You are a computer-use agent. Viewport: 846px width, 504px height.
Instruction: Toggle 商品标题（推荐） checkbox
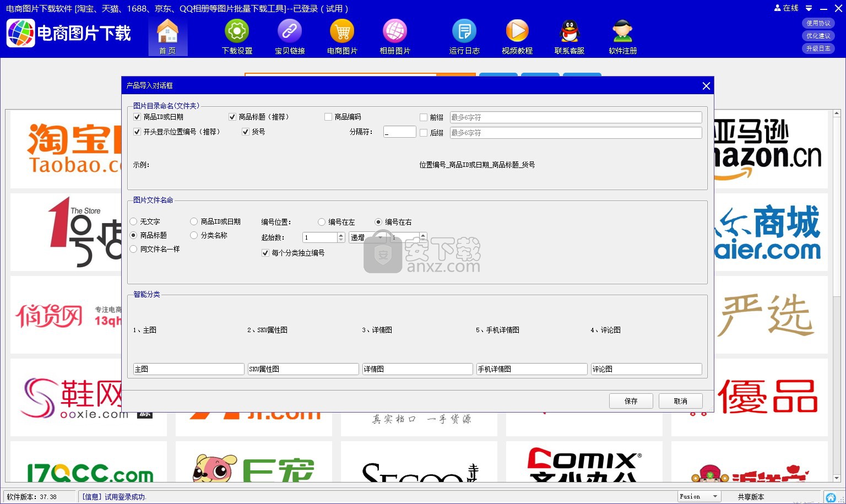(x=232, y=117)
